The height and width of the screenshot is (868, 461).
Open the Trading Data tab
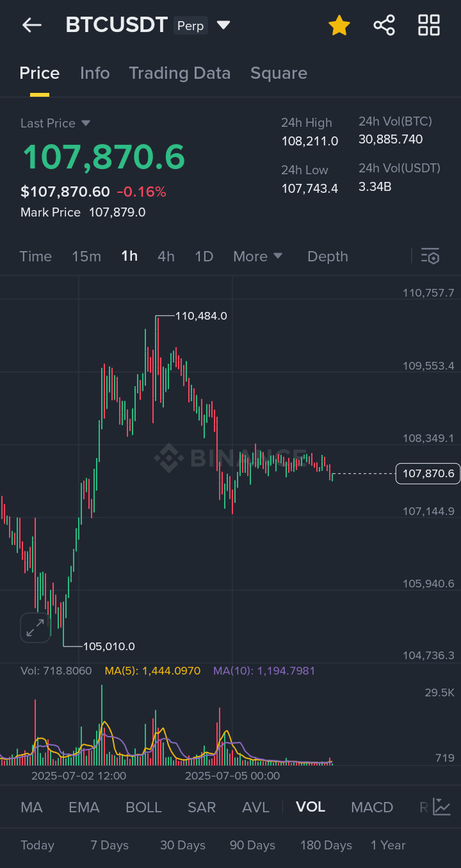(x=179, y=73)
